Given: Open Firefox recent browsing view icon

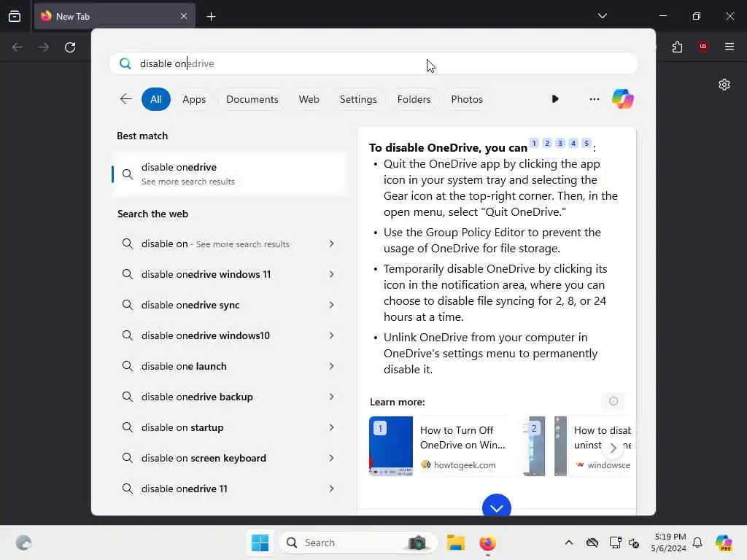Looking at the screenshot, I should point(15,16).
